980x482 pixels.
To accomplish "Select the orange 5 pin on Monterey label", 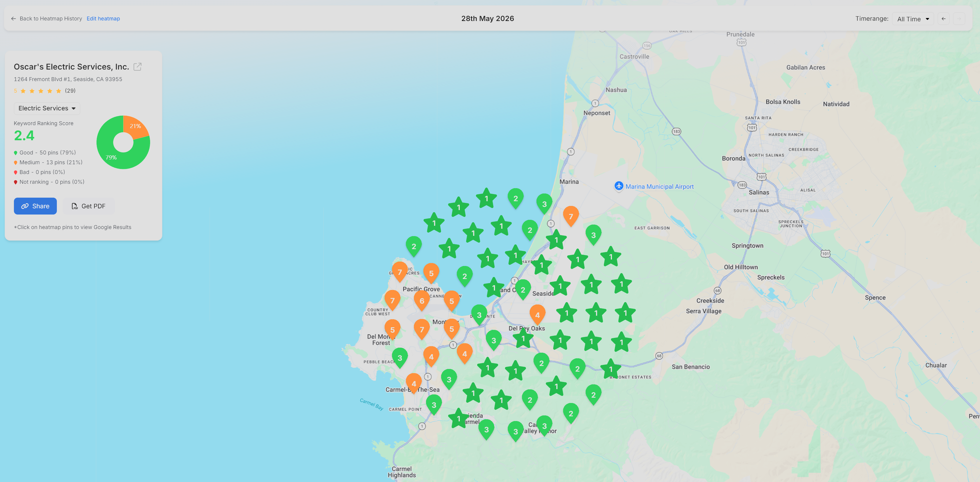I will point(452,329).
